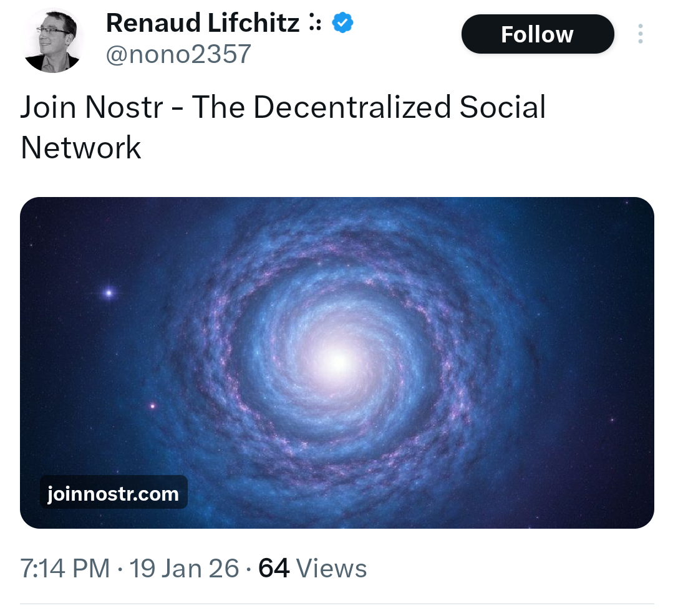Click the dots icon beside the name
This screenshot has width=673, height=616.
(x=314, y=24)
